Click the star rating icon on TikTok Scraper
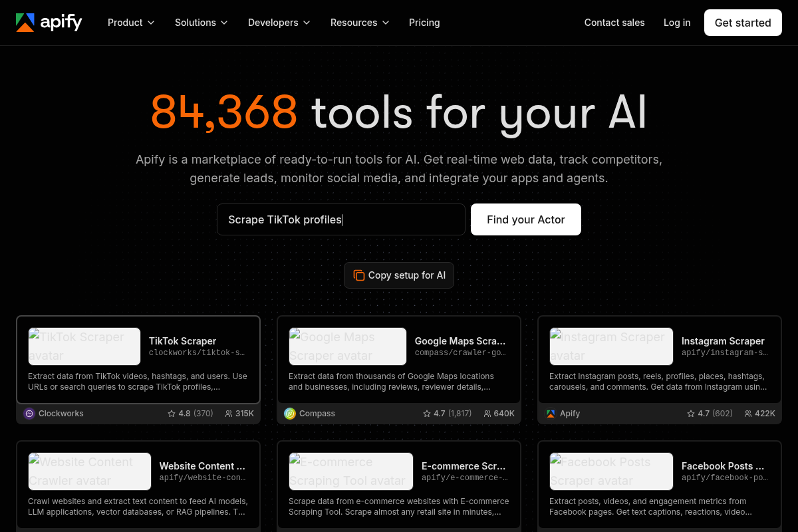 pyautogui.click(x=172, y=414)
